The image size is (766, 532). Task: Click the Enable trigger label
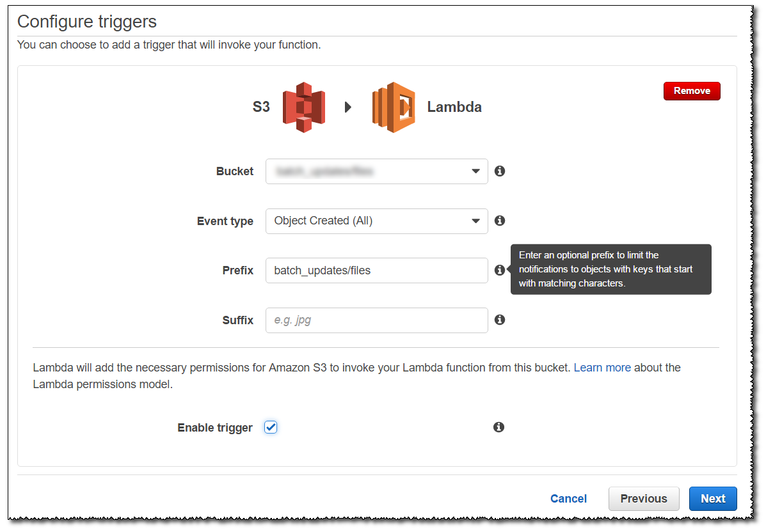(x=215, y=428)
